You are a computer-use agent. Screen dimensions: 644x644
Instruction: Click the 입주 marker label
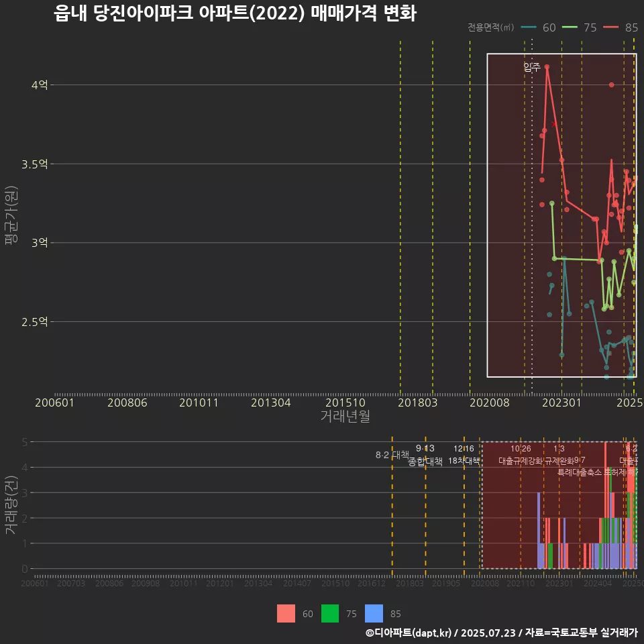pyautogui.click(x=532, y=67)
